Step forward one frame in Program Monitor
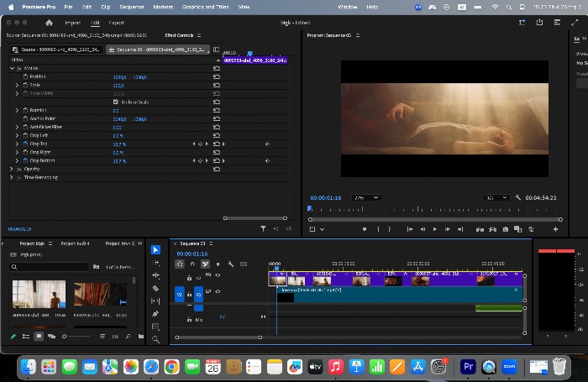Screen dimensions: 588x382 click(447, 229)
